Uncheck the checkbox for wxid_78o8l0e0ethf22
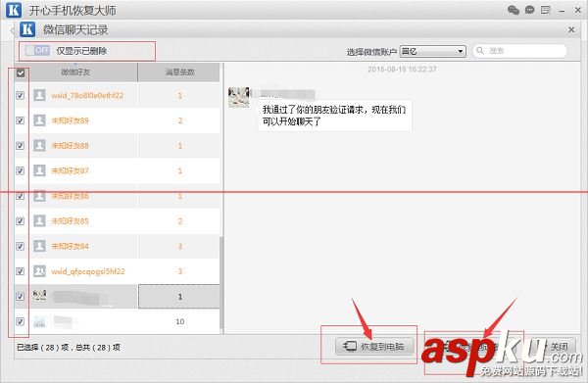The height and width of the screenshot is (383, 588). [x=21, y=96]
